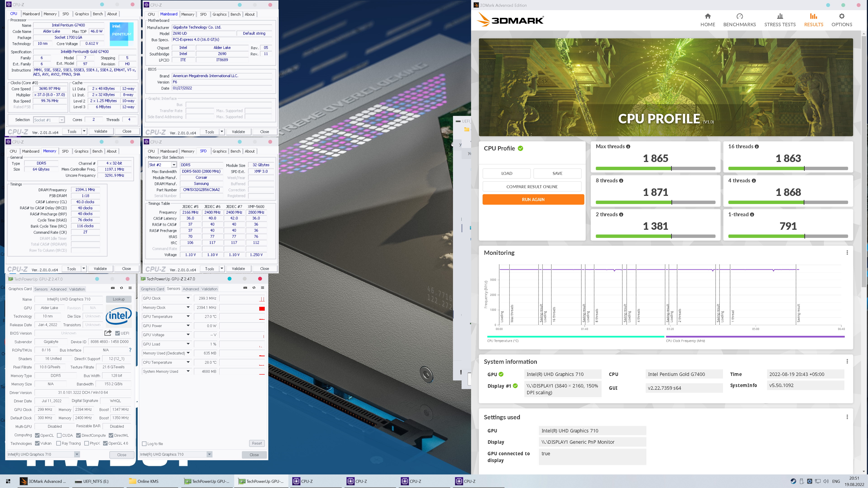Open Steam tray icon
The height and width of the screenshot is (488, 868).
pos(793,481)
